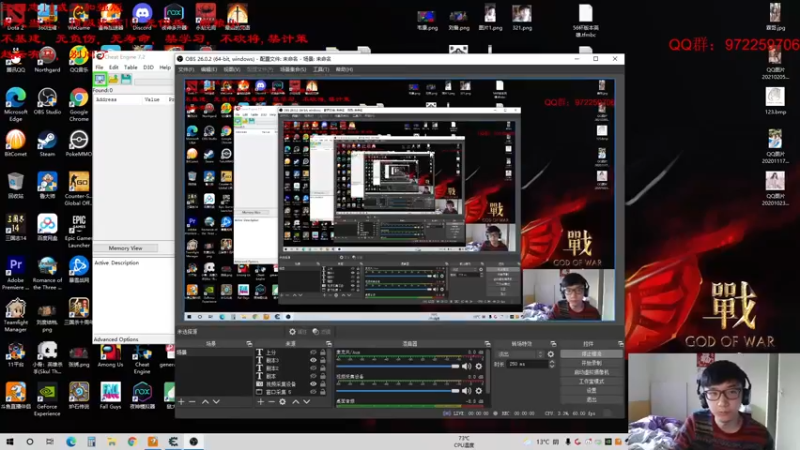
Task: Open Among Us desktop shortcut
Action: tap(110, 356)
